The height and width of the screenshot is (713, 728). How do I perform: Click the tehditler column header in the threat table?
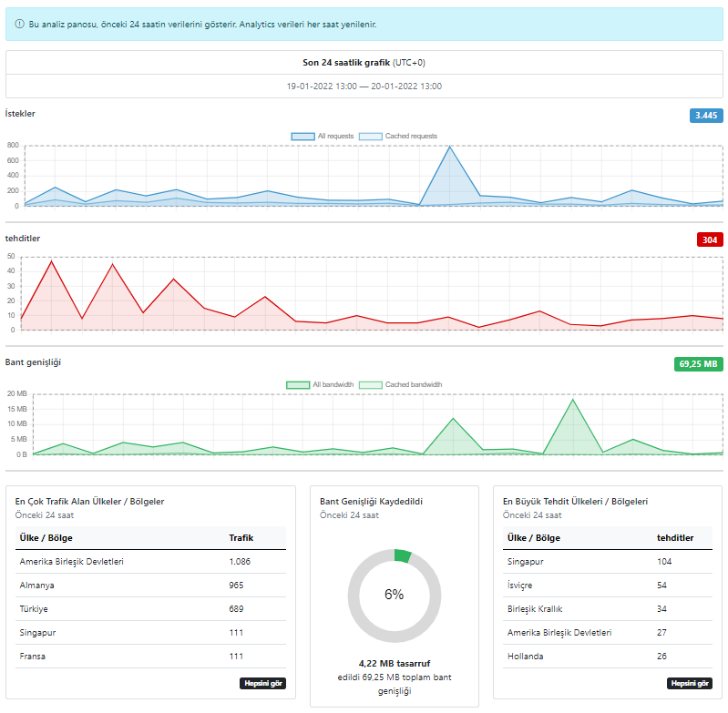[x=675, y=538]
